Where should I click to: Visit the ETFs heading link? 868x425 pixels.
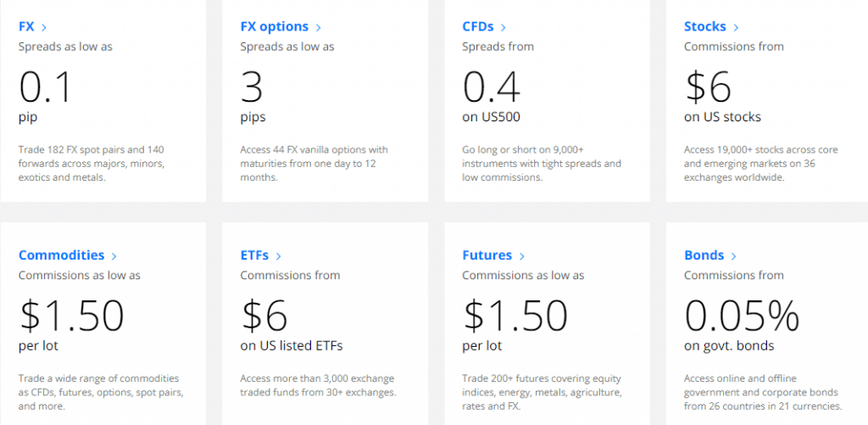point(255,254)
